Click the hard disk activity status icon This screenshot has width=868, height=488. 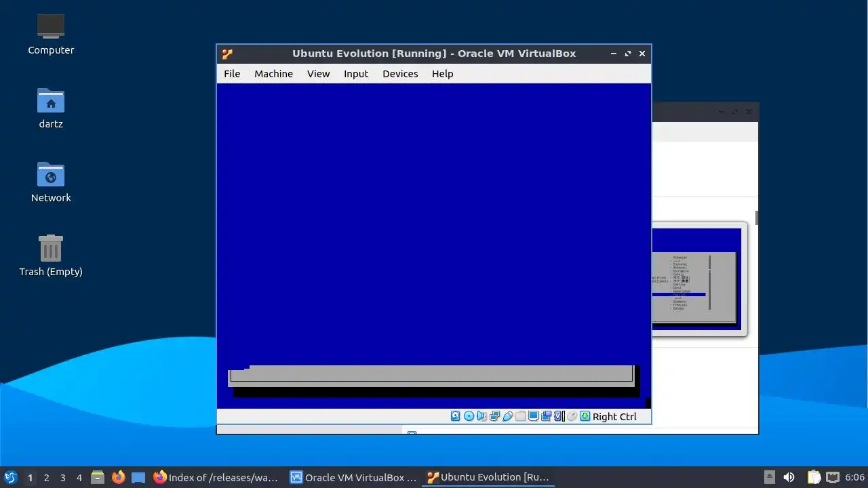tap(456, 416)
